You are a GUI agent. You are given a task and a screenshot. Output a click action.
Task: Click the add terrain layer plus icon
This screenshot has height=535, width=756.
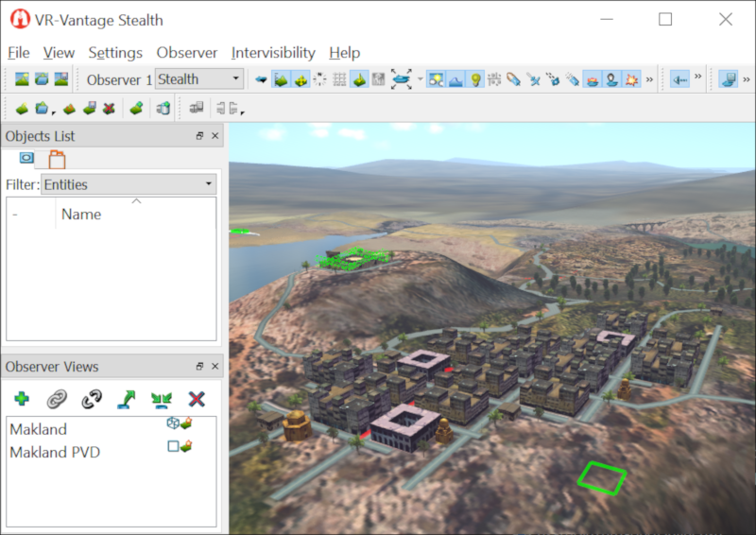coord(136,109)
